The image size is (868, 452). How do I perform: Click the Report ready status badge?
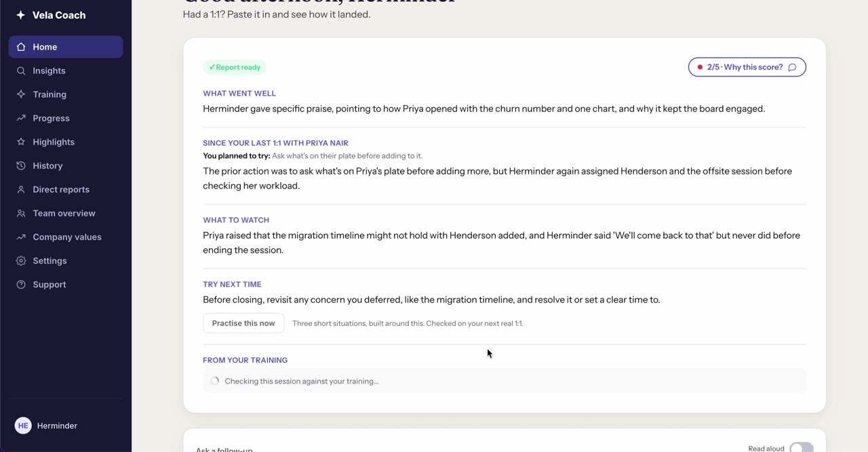[x=235, y=67]
